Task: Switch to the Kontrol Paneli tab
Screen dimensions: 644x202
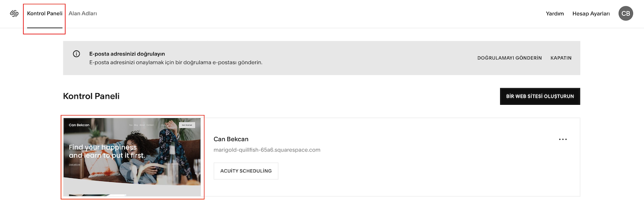Action: pyautogui.click(x=45, y=14)
